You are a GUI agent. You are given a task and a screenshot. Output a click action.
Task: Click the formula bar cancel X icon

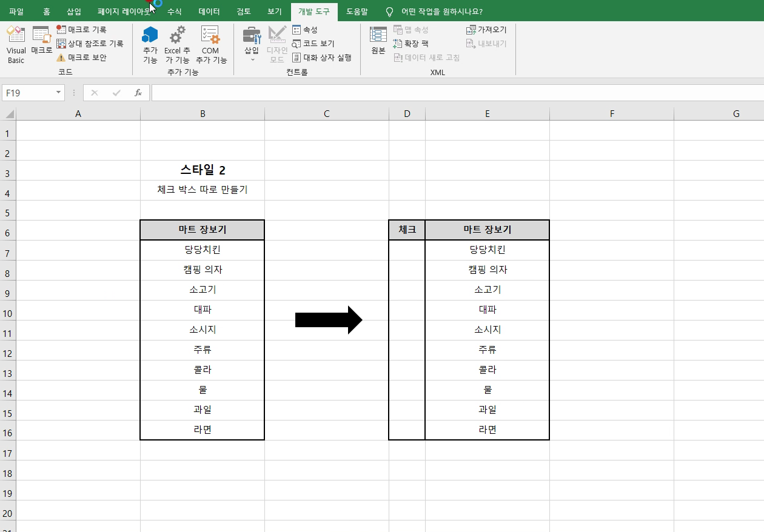[x=95, y=93]
